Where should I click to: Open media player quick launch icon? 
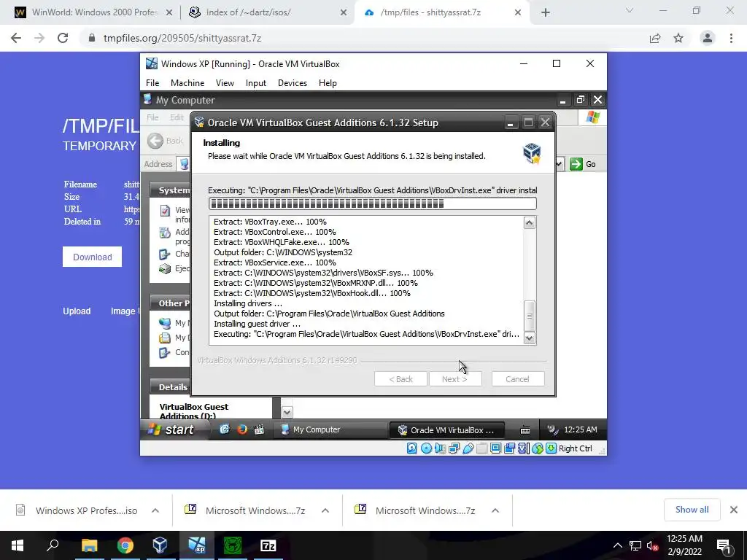click(259, 429)
